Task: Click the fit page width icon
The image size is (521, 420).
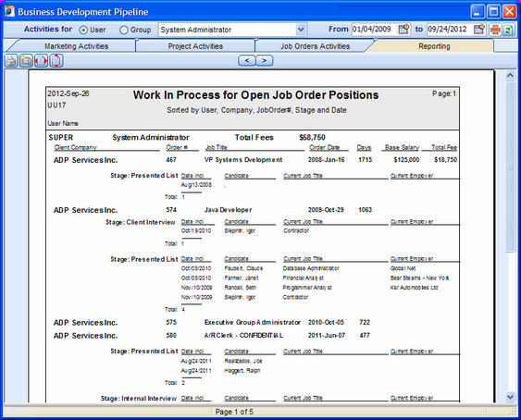Action: pos(42,61)
